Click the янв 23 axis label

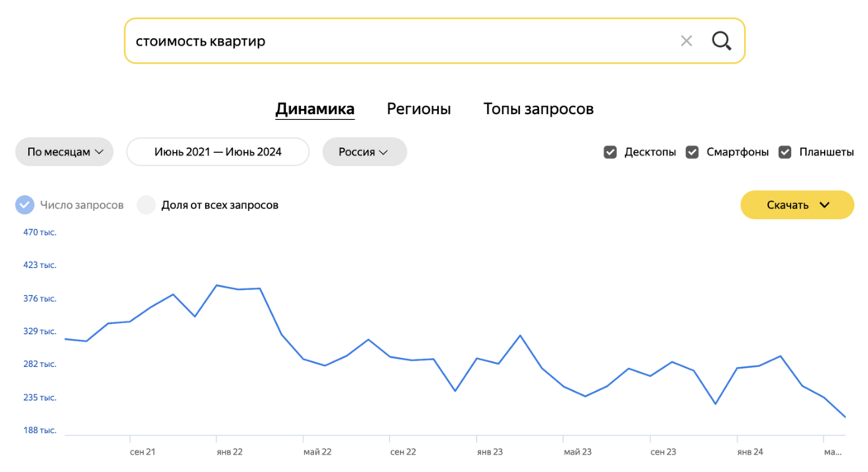pyautogui.click(x=489, y=452)
